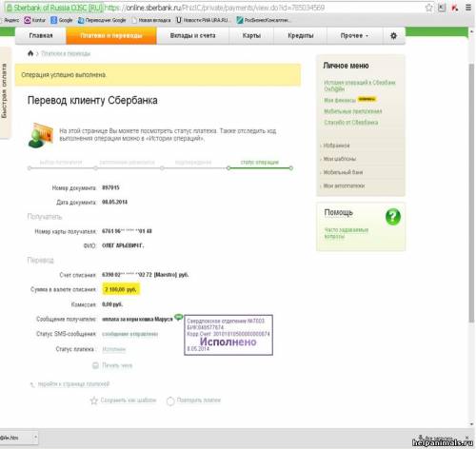476x449 pixels.
Task: Expand Мобильный банк in personal menu
Action: pos(342,172)
